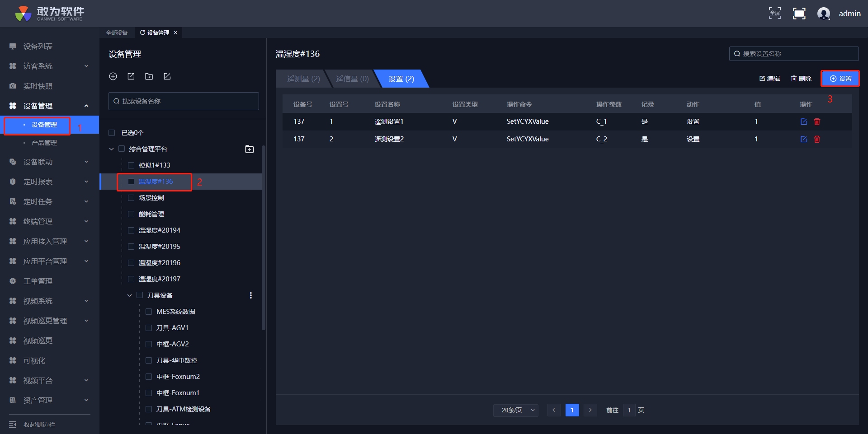This screenshot has height=434, width=868.
Task: Select the 温湿度#20195 device
Action: click(159, 247)
